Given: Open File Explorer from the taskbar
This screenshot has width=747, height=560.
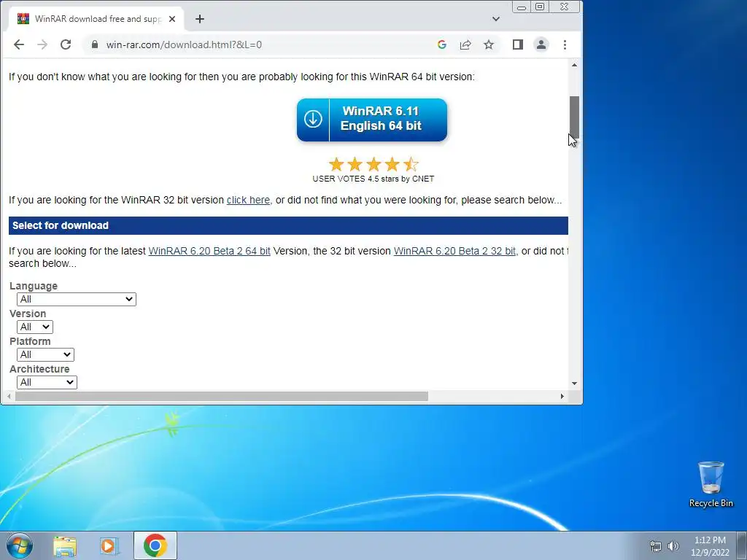Looking at the screenshot, I should tap(65, 546).
